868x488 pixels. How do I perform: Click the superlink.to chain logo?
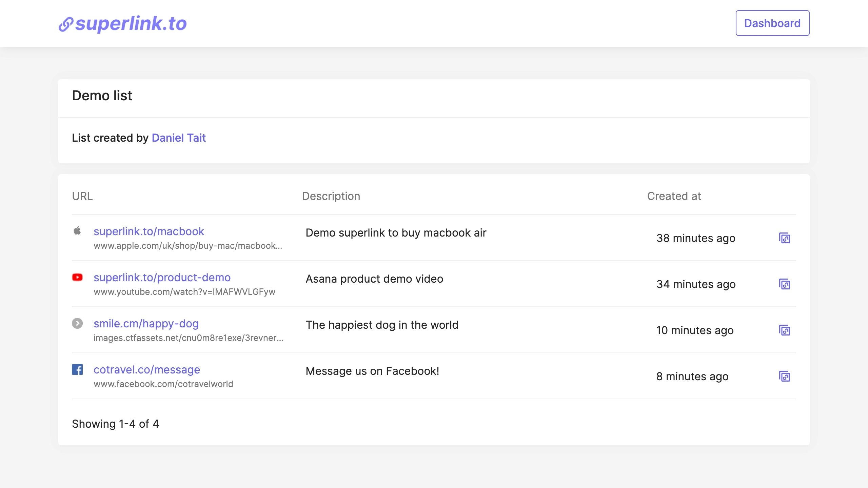(66, 24)
